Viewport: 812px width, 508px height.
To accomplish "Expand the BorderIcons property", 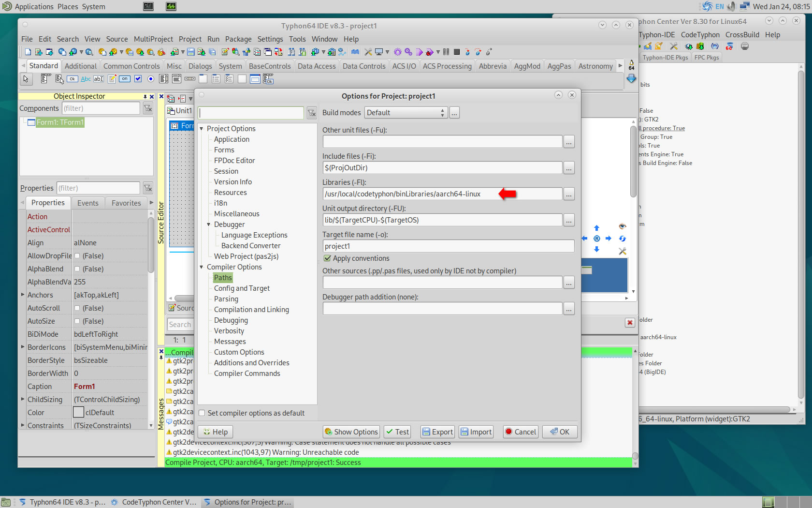I will point(23,347).
